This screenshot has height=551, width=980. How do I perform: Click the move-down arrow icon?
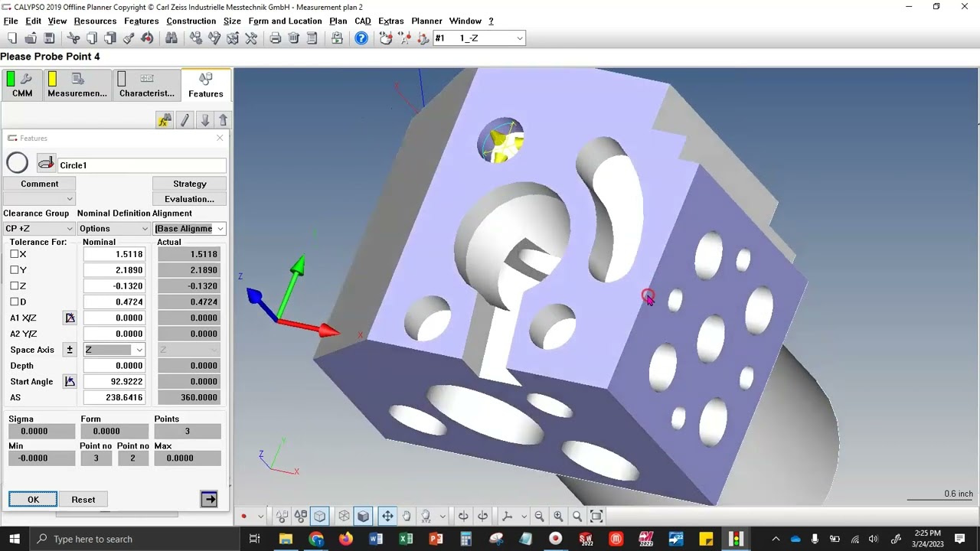point(204,120)
